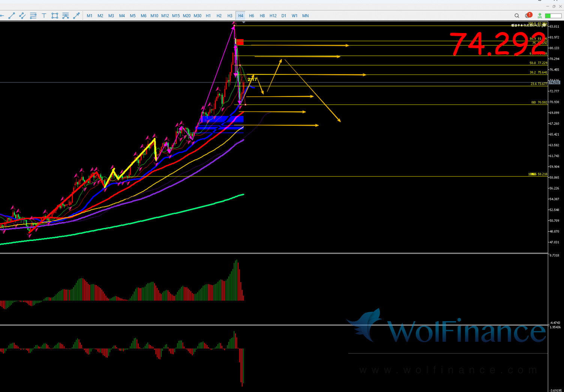Switch to D1 daily timeframe
Screen dimensions: 564x392
[x=284, y=16]
